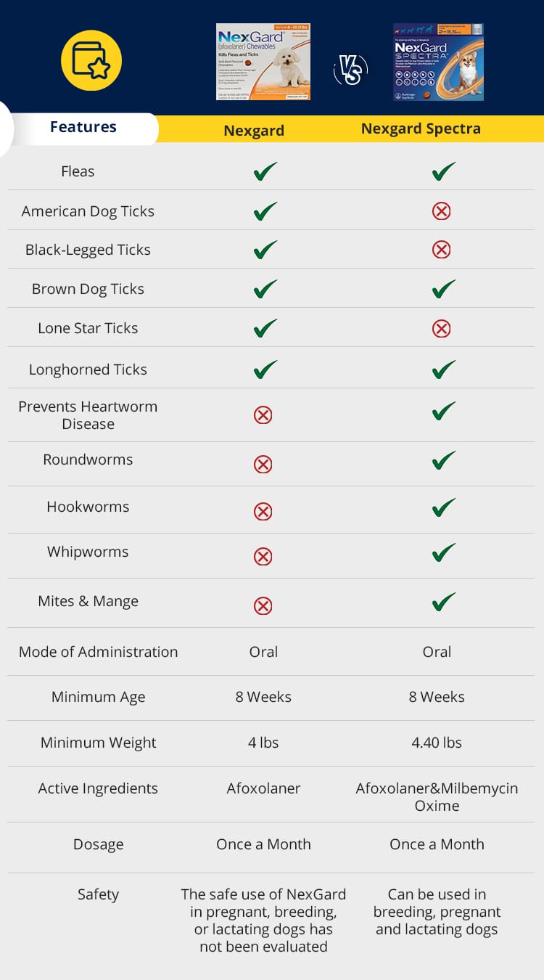This screenshot has height=980, width=544.
Task: Click Spectra's red cross for Lone Star Ticks
Action: coord(441,328)
